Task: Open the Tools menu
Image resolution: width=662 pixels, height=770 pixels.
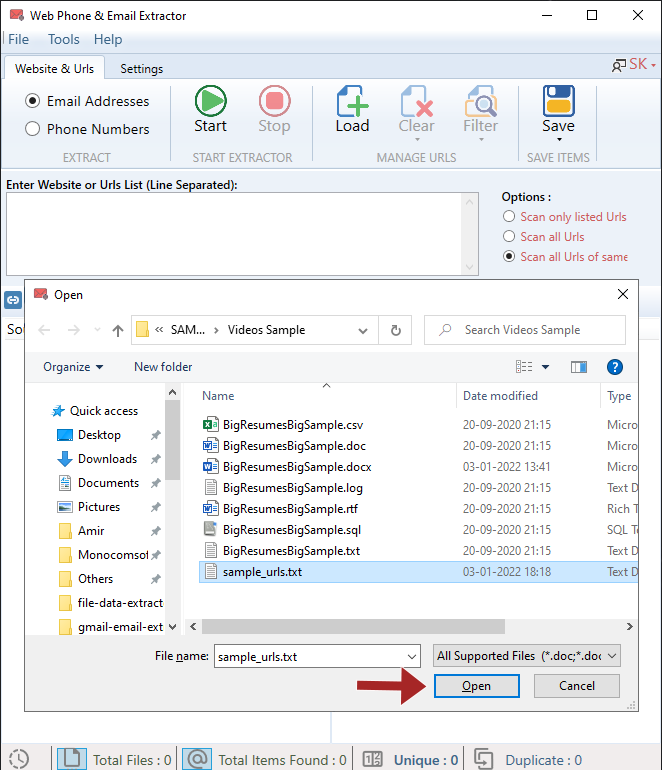Action: tap(63, 39)
